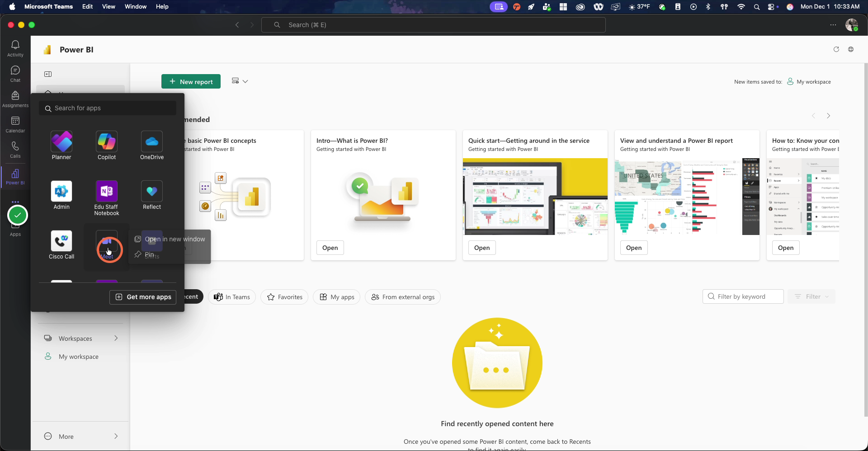Launch the Reflect app
The height and width of the screenshot is (451, 868).
152,195
